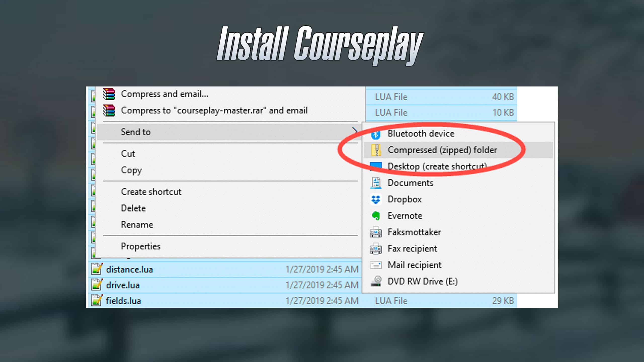Choose Copy from the context menu

pos(131,170)
